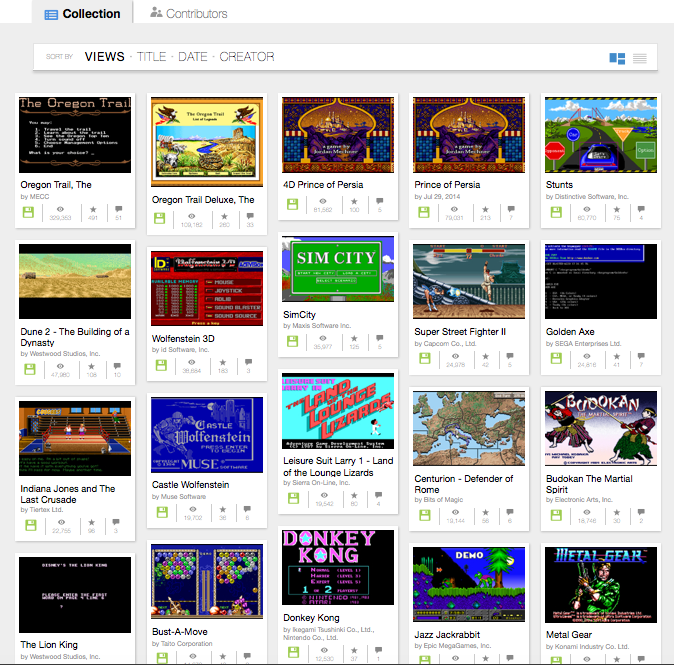Viewport: 674px width, 665px height.
Task: Open the Jazz Jackrabbit title link
Action: 447,634
